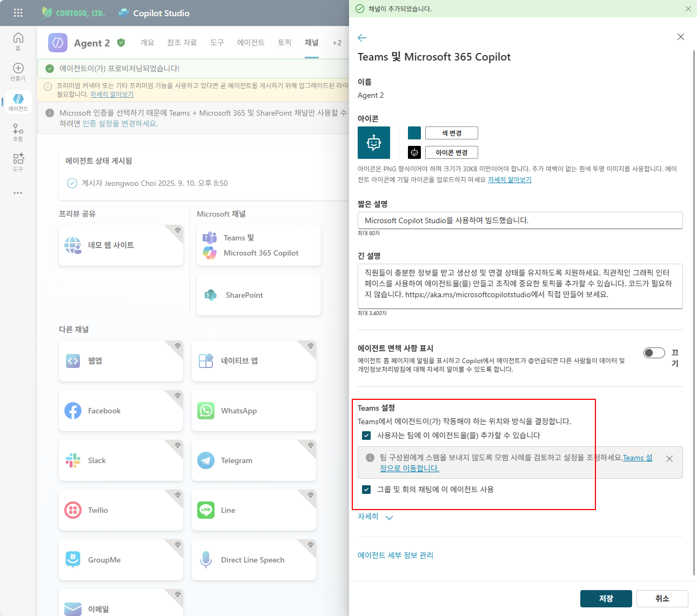Open the Email (이메일) channel card
This screenshot has width=697, height=616.
(x=121, y=603)
